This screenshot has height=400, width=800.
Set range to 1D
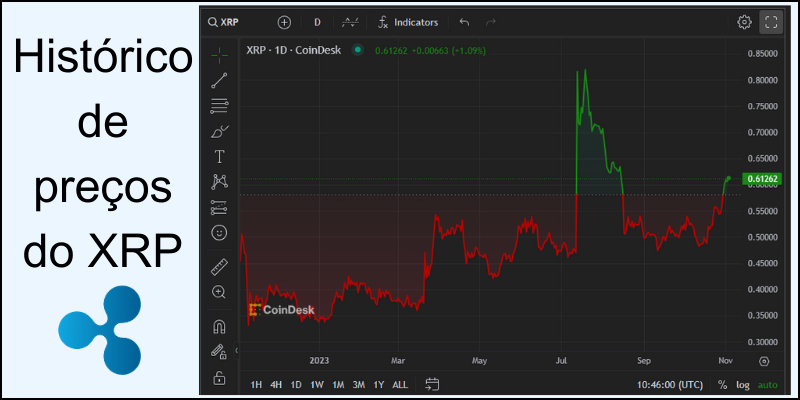pyautogui.click(x=296, y=385)
